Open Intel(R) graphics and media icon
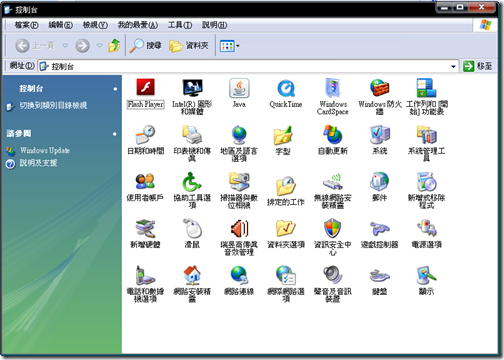Screen dimensions: 504x360 192,88
